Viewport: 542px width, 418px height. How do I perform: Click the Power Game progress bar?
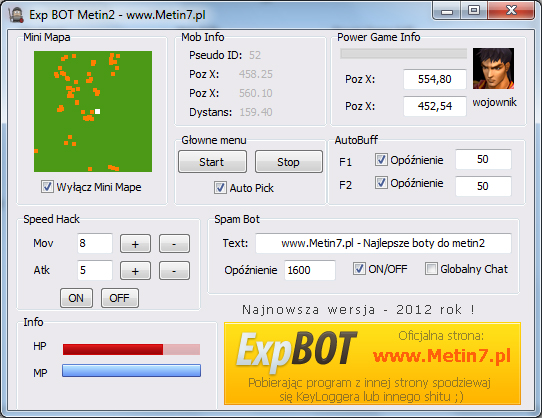click(403, 54)
